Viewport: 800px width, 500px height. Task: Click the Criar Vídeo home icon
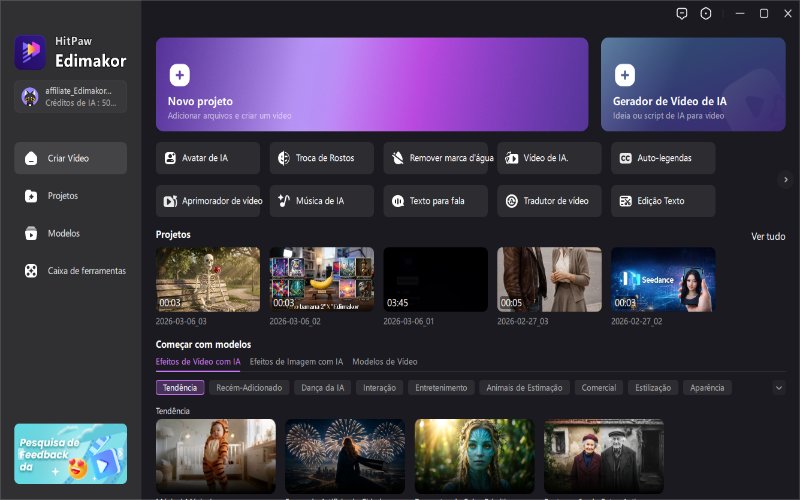(x=31, y=158)
